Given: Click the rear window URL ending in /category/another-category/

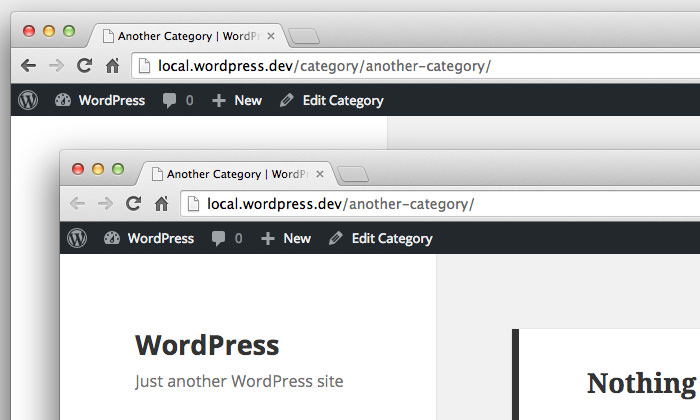Looking at the screenshot, I should click(325, 66).
